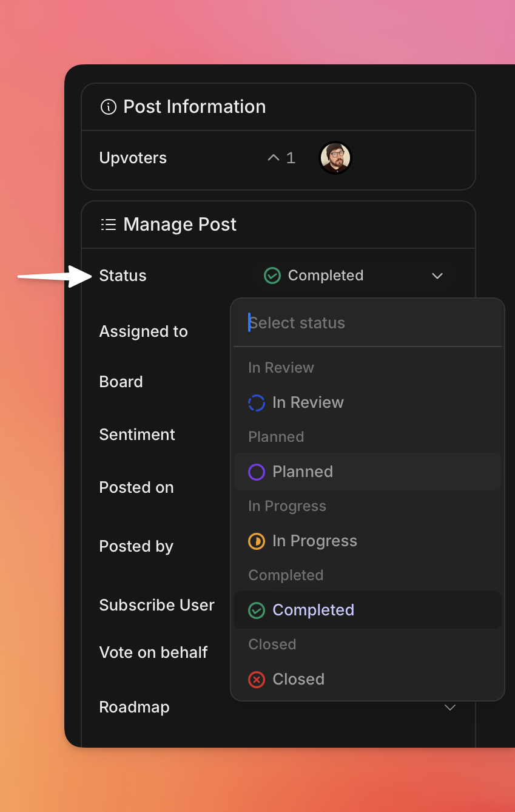Click the blue dashed In Review icon
This screenshot has height=812, width=515.
[x=257, y=403]
